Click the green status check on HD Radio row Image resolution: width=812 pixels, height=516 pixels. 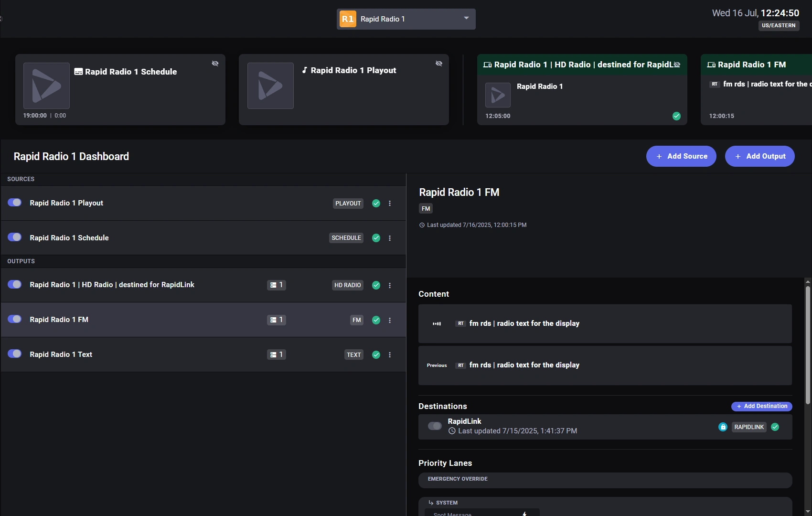tap(376, 285)
